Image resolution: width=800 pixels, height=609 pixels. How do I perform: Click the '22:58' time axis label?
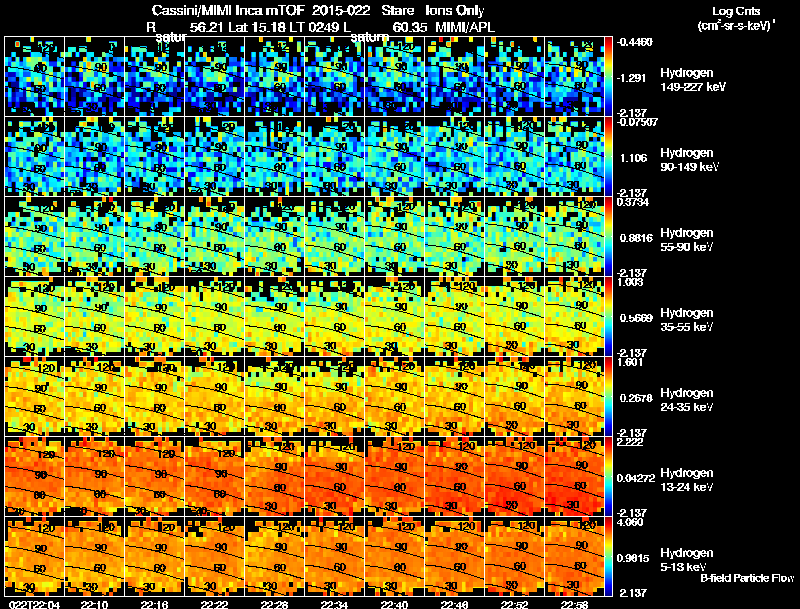click(574, 604)
